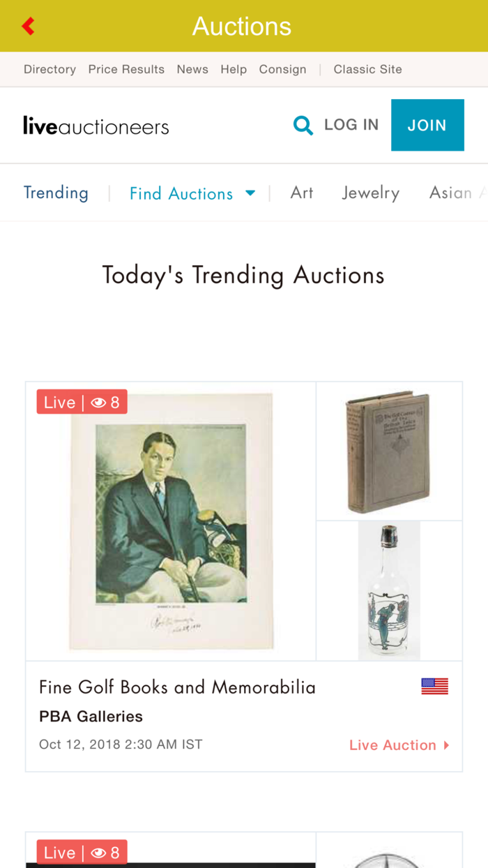Select the PBA Galleries auction house
Screen dimensions: 488x868
point(90,716)
